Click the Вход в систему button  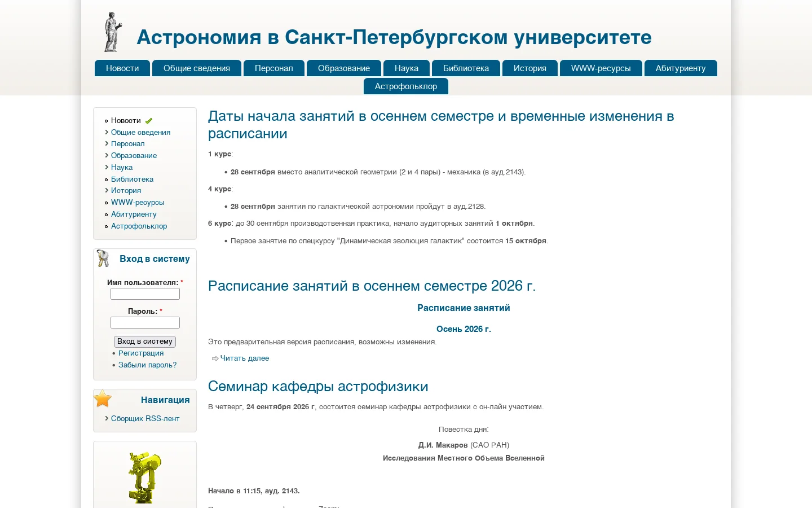(145, 341)
